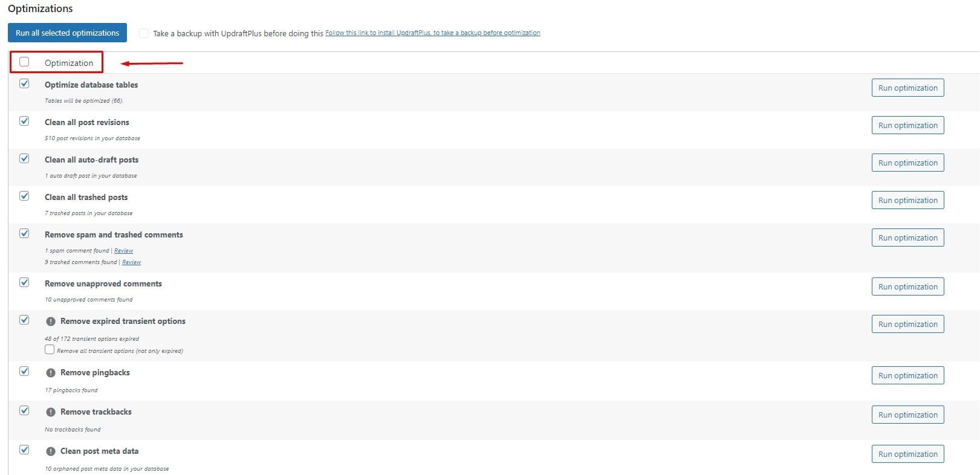Click 'Tables will be optimized (66).' text
This screenshot has width=980, height=475.
pyautogui.click(x=84, y=101)
